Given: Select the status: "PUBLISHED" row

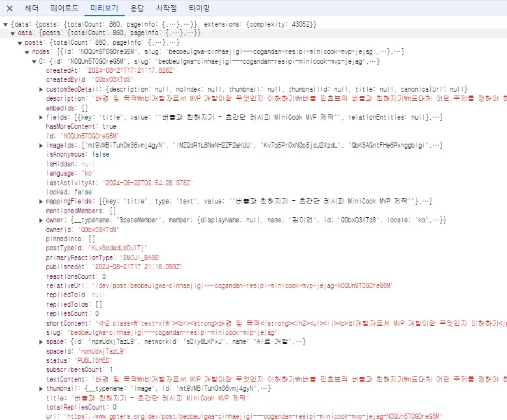Looking at the screenshot, I should point(79,360).
